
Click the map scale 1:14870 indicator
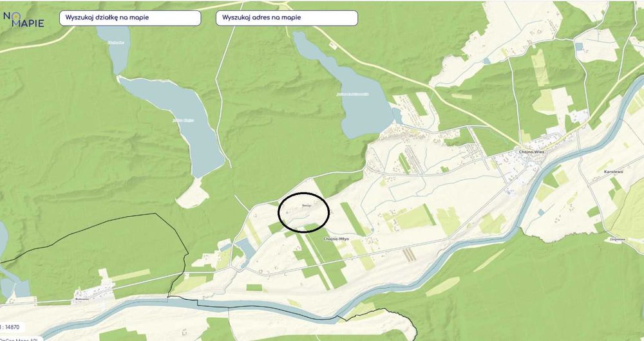[10, 327]
